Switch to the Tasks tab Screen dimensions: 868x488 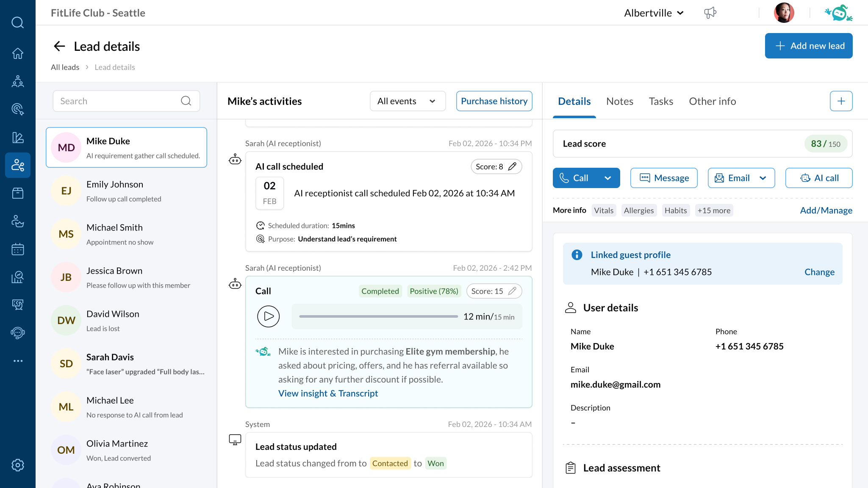click(x=660, y=101)
